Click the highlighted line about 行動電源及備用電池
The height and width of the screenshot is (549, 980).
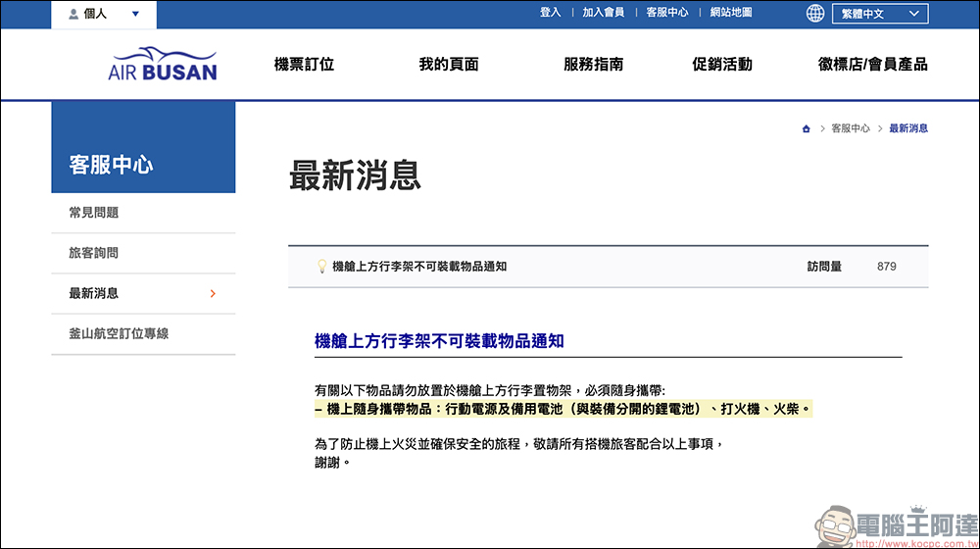pos(563,409)
